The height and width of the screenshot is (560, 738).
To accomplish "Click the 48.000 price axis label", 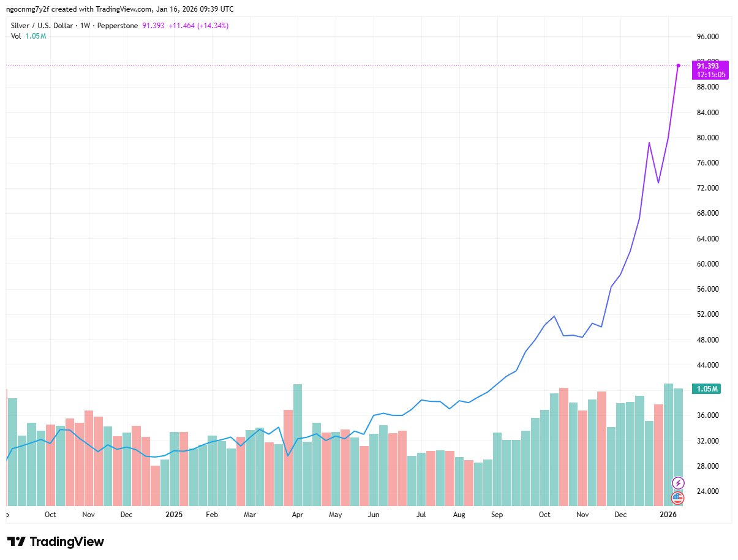I will (x=707, y=339).
